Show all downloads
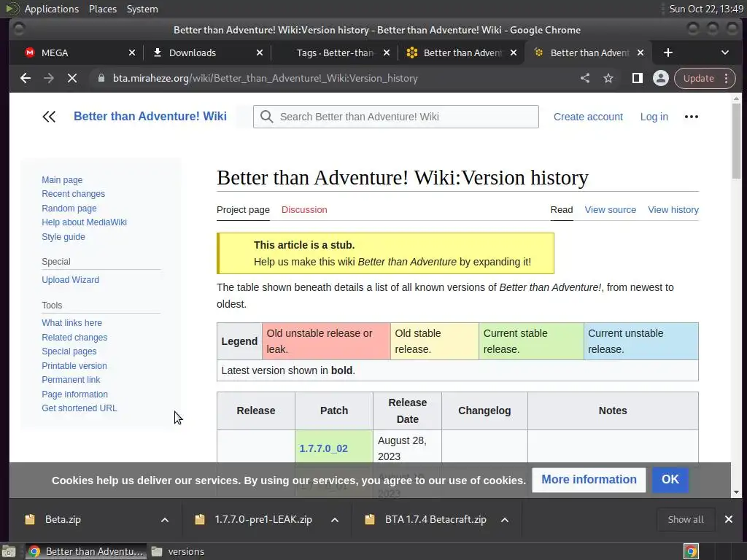Viewport: 747px width, 560px height. pyautogui.click(x=686, y=519)
